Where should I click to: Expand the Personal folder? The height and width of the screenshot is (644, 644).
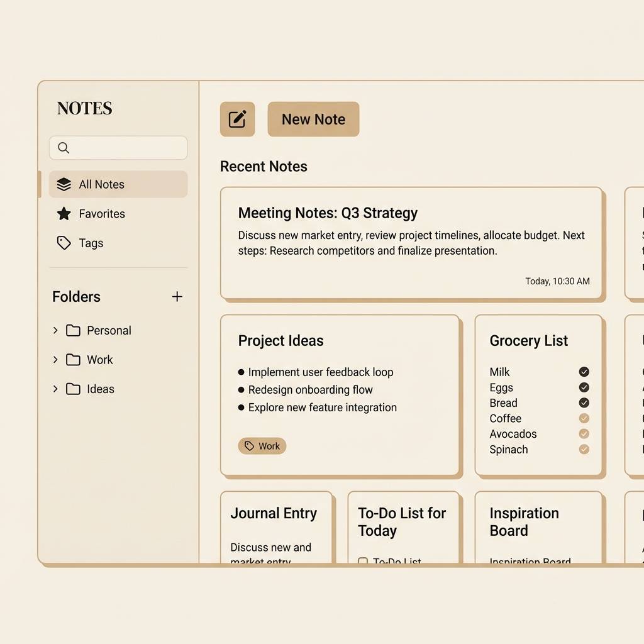tap(55, 330)
